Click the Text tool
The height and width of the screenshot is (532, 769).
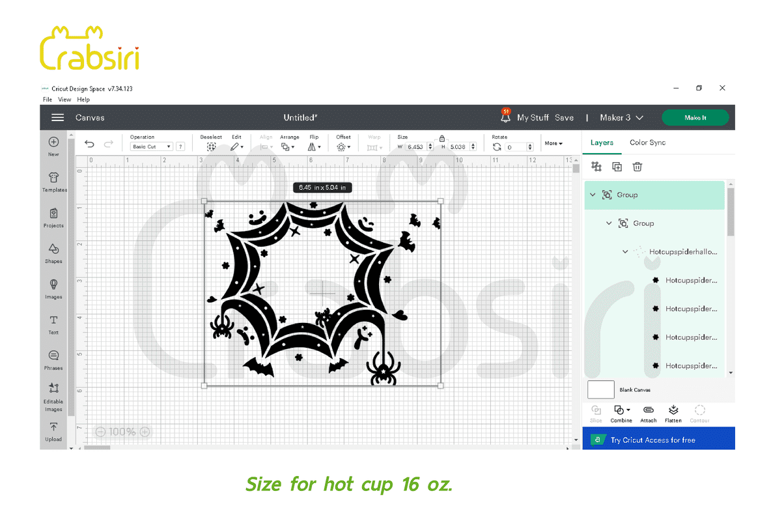pyautogui.click(x=53, y=324)
